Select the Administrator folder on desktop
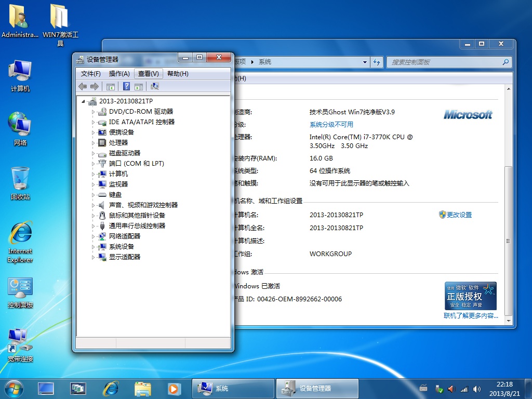 pyautogui.click(x=20, y=20)
